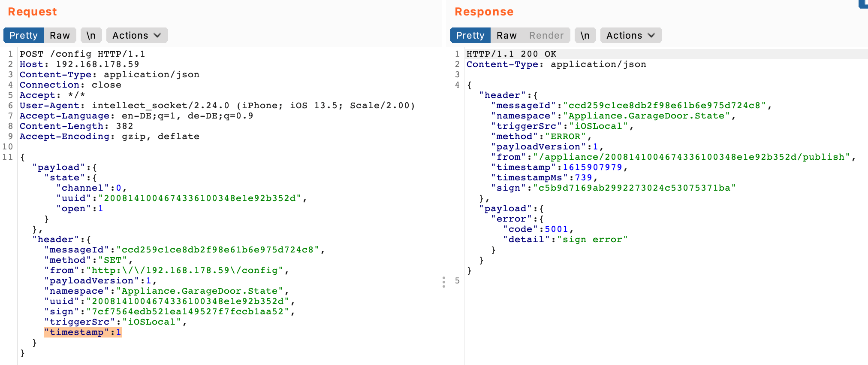Click the 'Content-Length: 382' header line

click(x=76, y=126)
